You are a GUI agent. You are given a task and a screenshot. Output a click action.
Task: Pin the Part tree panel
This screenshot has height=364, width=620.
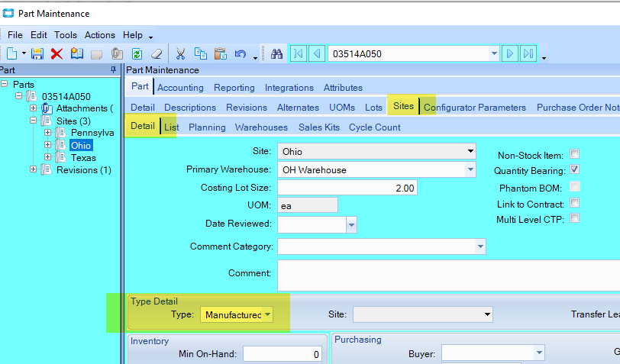[113, 70]
